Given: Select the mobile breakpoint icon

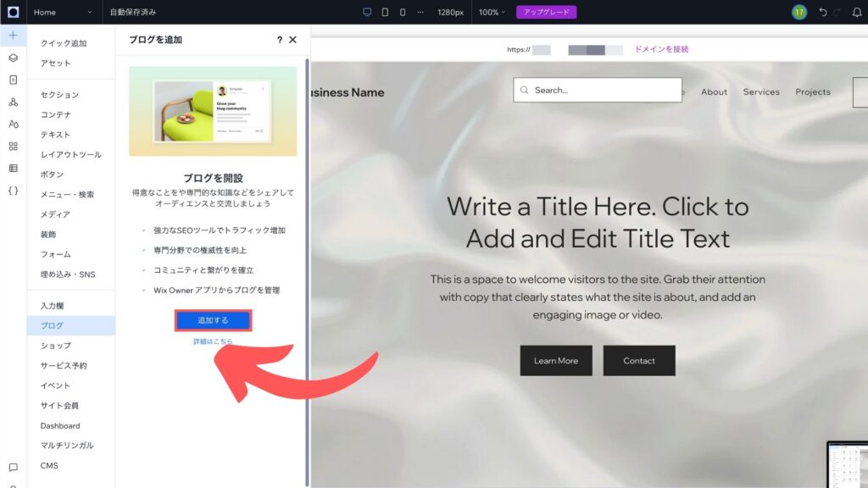Looking at the screenshot, I should (403, 12).
